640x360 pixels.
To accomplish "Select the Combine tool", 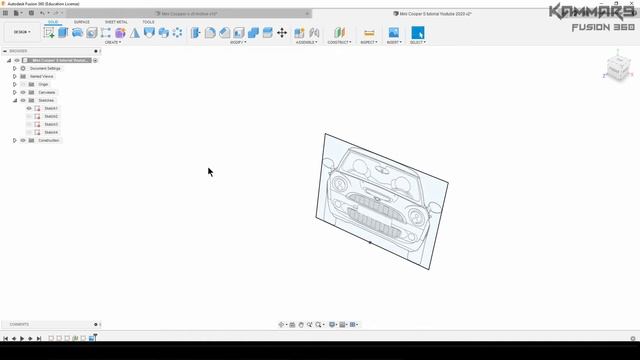I will coord(253,33).
